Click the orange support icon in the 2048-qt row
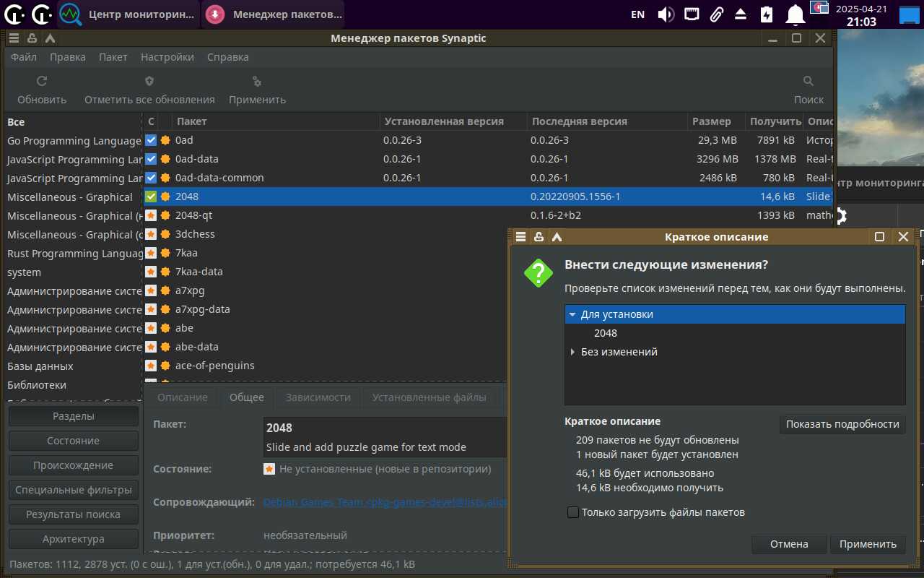Viewport: 924px width, 578px height. tap(165, 215)
